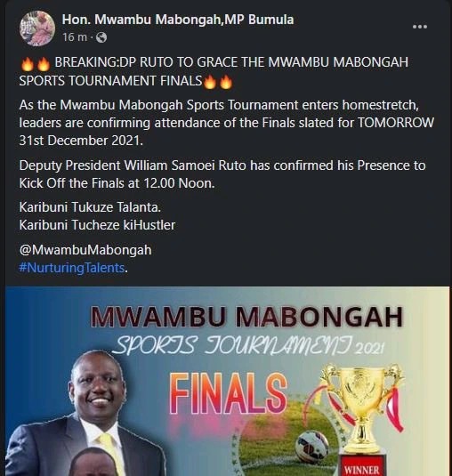Screen dimensions: 452x476
Task: Click the "Karibuni Tucheze kiHustler" line
Action: (x=97, y=225)
